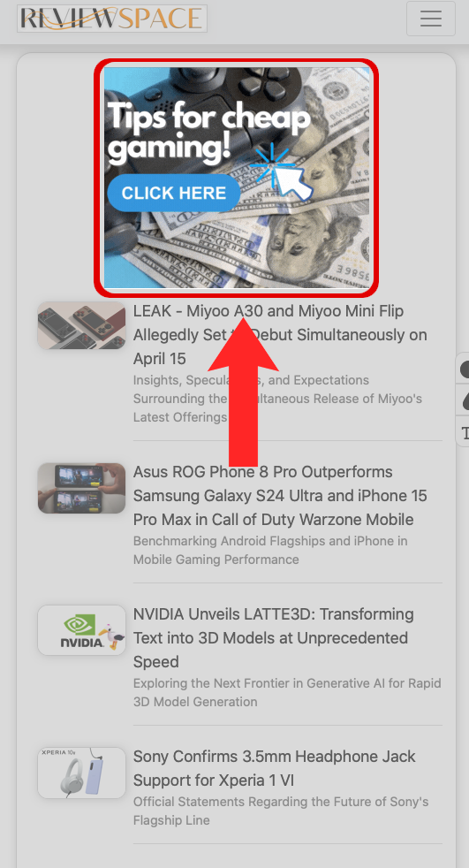Click the droplet icon on right edge
469x868 pixels.
tap(462, 400)
